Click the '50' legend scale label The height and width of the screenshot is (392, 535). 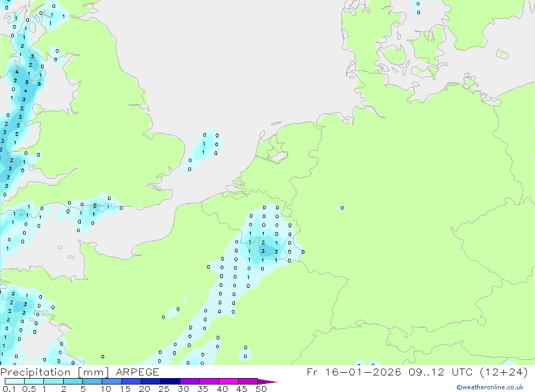click(261, 389)
